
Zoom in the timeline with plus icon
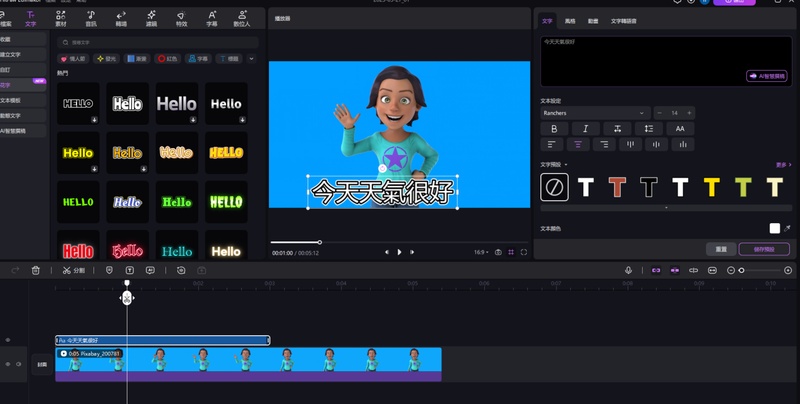(788, 270)
